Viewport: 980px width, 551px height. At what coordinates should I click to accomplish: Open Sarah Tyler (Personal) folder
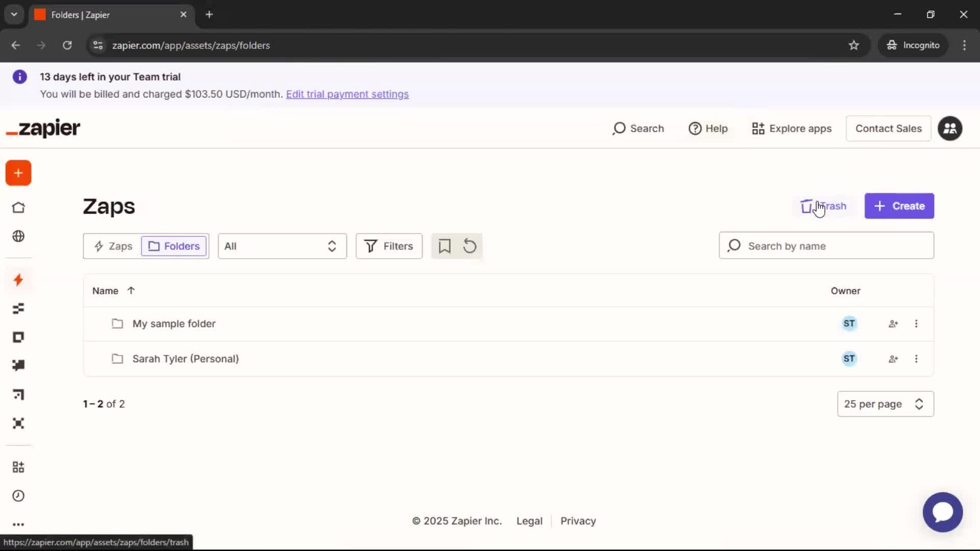(x=186, y=359)
